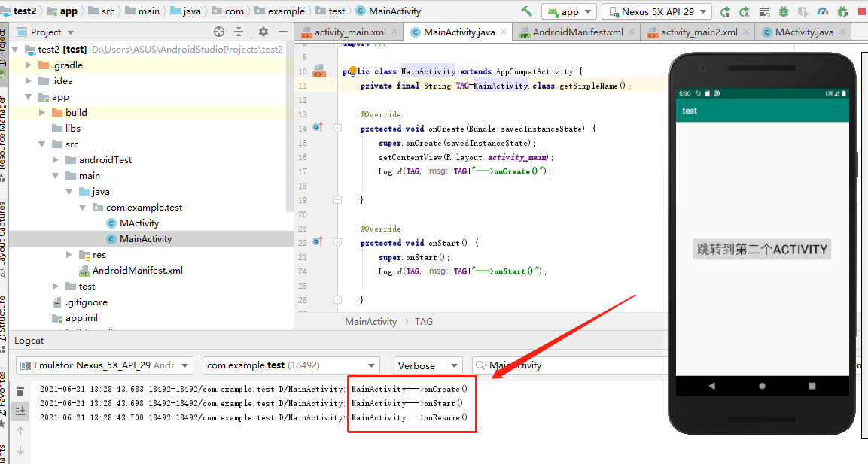Image resolution: width=868 pixels, height=464 pixels.
Task: Switch to activity_main.xml tab
Action: tap(350, 32)
